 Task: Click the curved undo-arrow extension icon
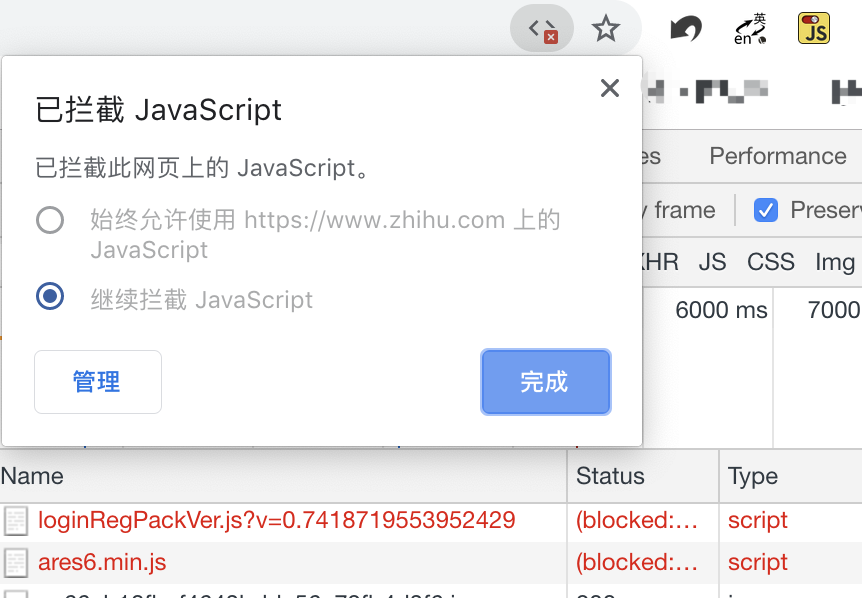[x=685, y=28]
